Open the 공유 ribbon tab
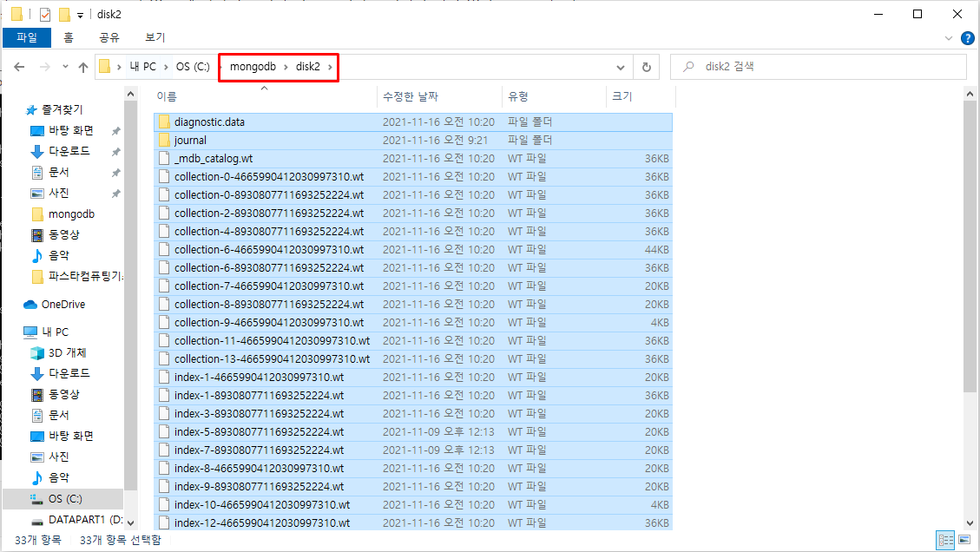980x552 pixels. (x=109, y=37)
